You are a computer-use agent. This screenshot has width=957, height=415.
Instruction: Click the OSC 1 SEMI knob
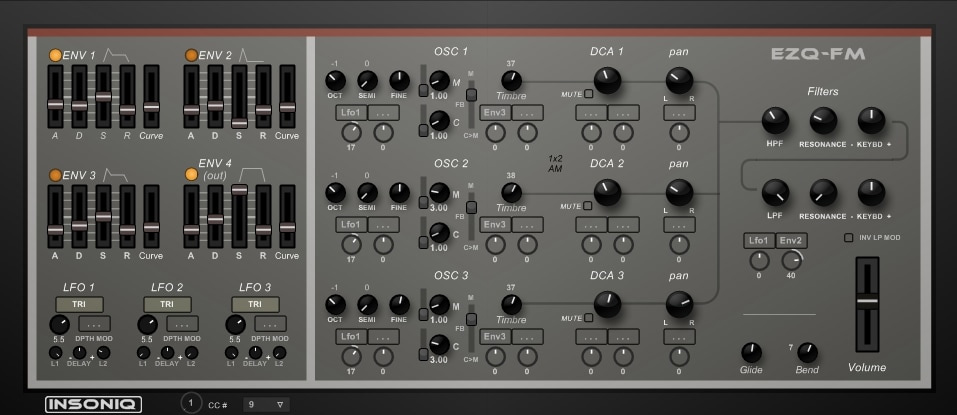pyautogui.click(x=367, y=81)
